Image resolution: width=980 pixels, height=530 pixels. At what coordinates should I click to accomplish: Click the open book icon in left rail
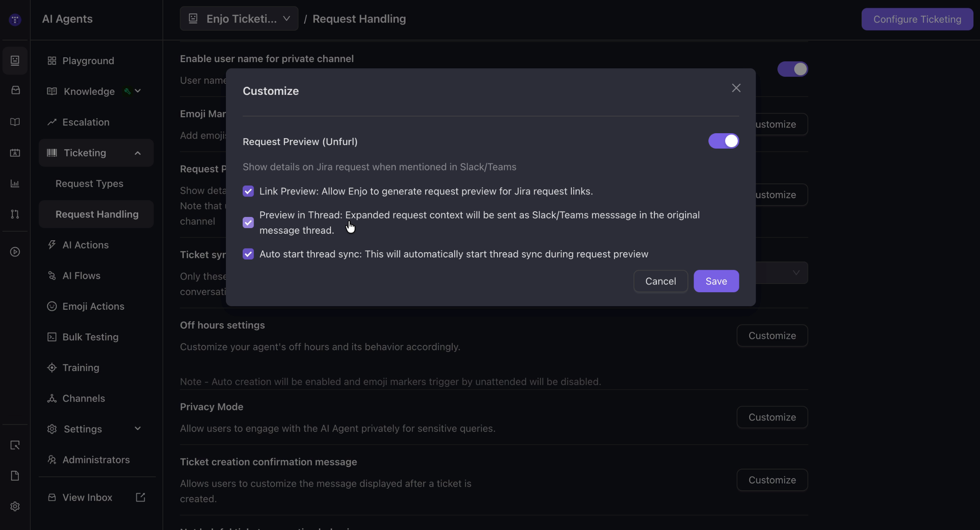(15, 122)
